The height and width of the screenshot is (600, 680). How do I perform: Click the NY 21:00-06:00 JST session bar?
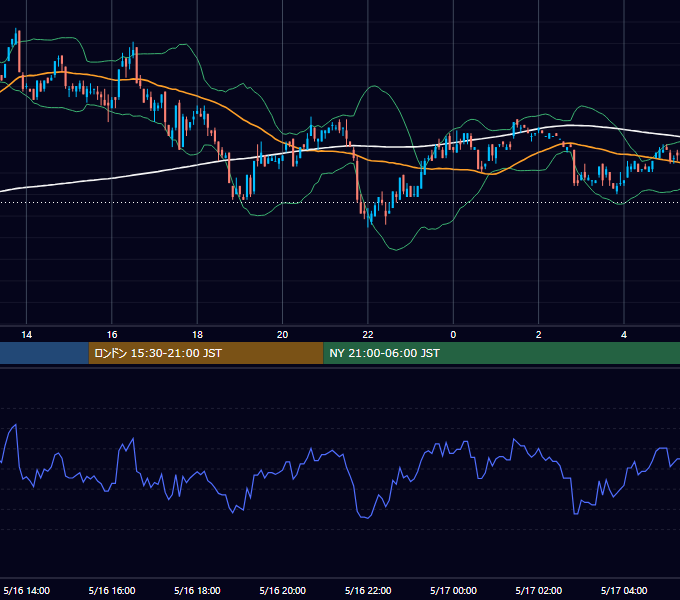(501, 353)
